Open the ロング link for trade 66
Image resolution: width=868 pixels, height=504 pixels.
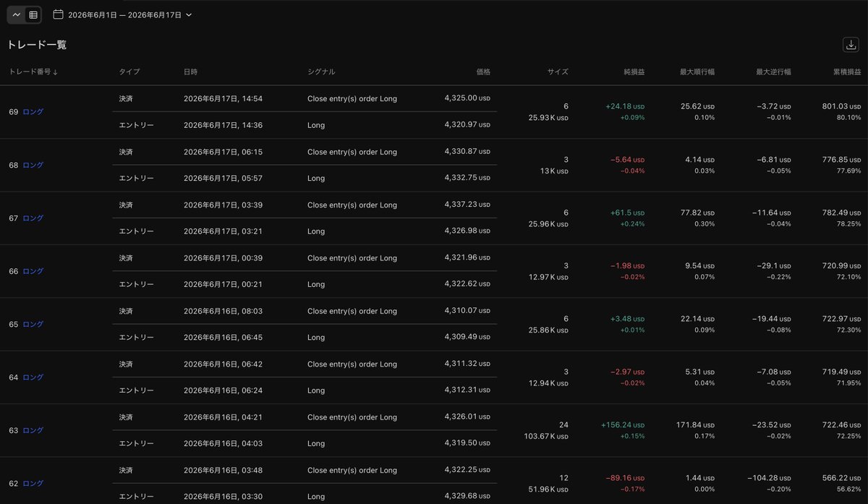[33, 271]
